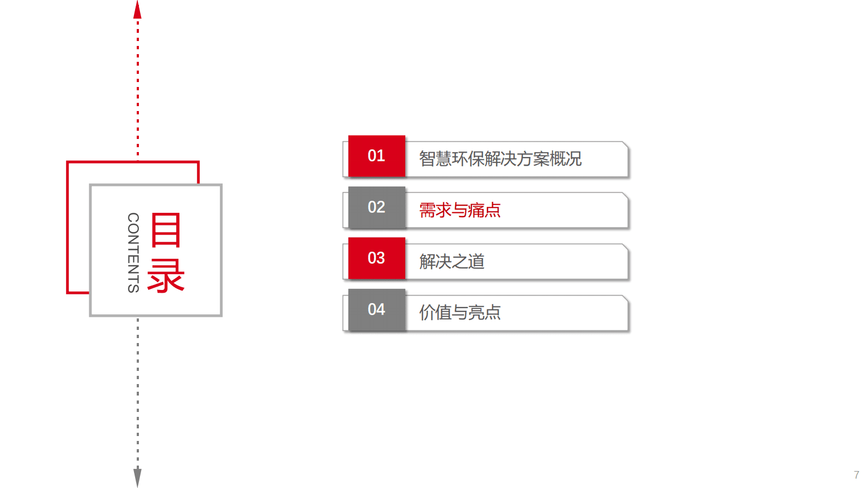This screenshot has width=868, height=488.
Task: Open the 价值与亮点 section text
Action: 459,312
